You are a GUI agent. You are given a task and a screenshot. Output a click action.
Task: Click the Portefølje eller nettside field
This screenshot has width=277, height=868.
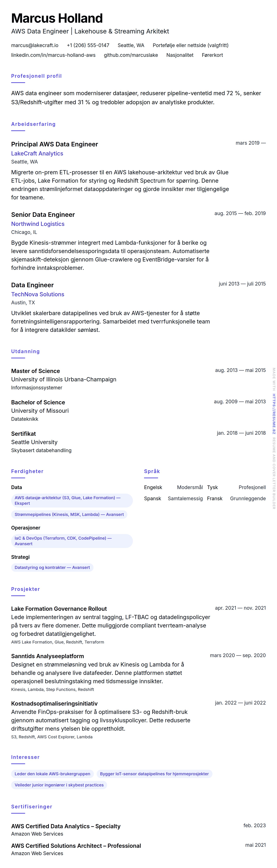point(190,45)
